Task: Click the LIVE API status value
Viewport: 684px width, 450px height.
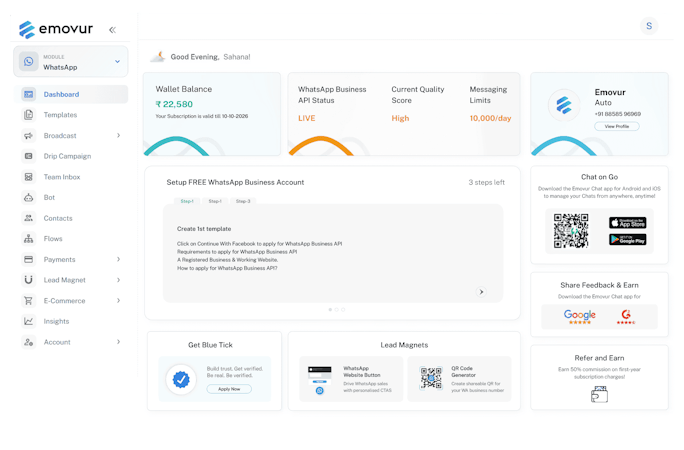Action: [307, 118]
